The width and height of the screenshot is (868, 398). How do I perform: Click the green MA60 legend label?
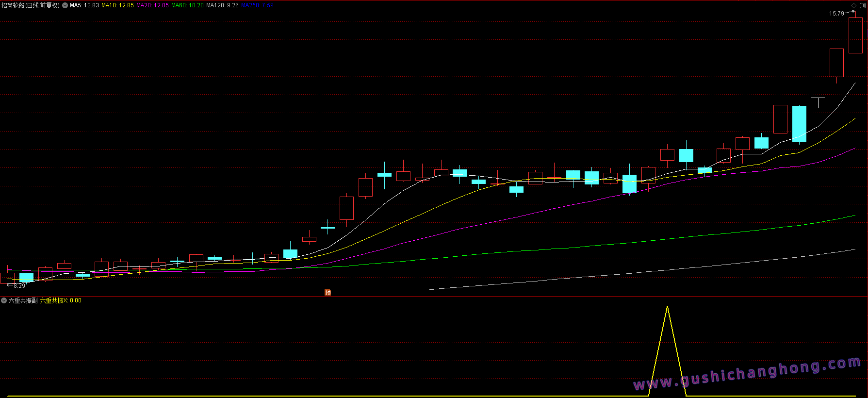187,5
